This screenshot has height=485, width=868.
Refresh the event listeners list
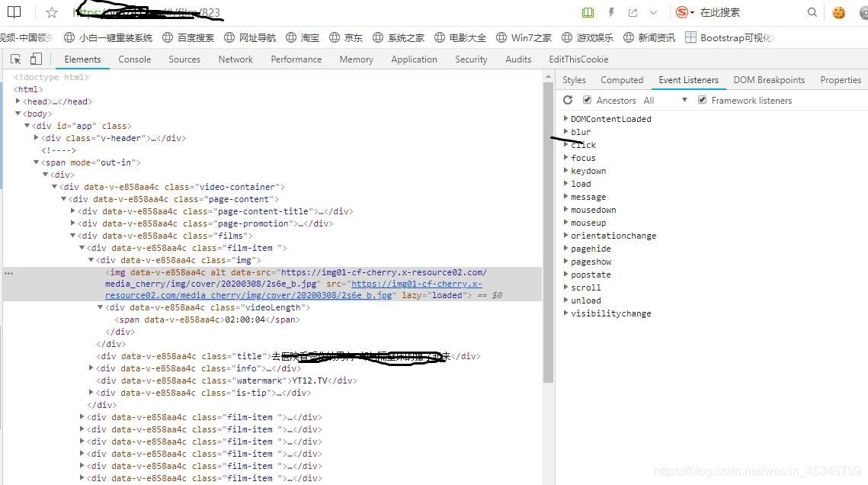click(x=568, y=100)
